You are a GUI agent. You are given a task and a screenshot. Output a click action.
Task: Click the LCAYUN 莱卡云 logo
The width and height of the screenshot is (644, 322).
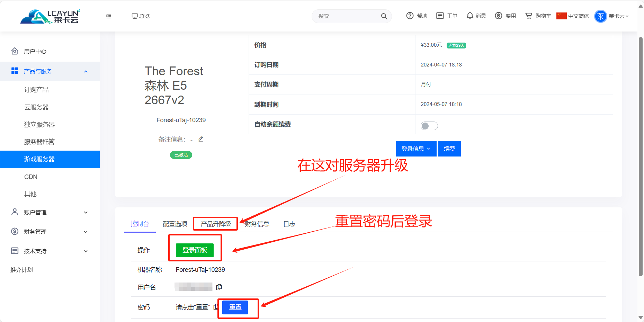click(x=50, y=16)
